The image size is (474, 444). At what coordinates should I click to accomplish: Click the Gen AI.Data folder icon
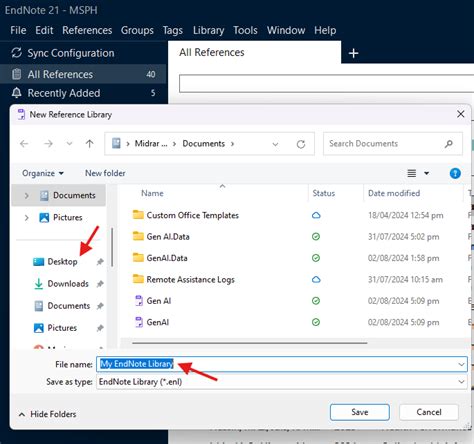click(138, 236)
